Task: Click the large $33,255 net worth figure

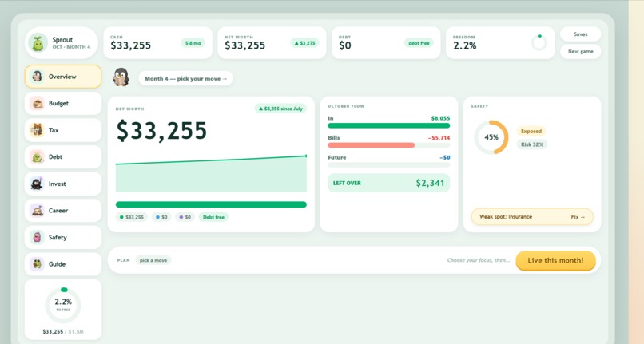Action: click(x=161, y=131)
